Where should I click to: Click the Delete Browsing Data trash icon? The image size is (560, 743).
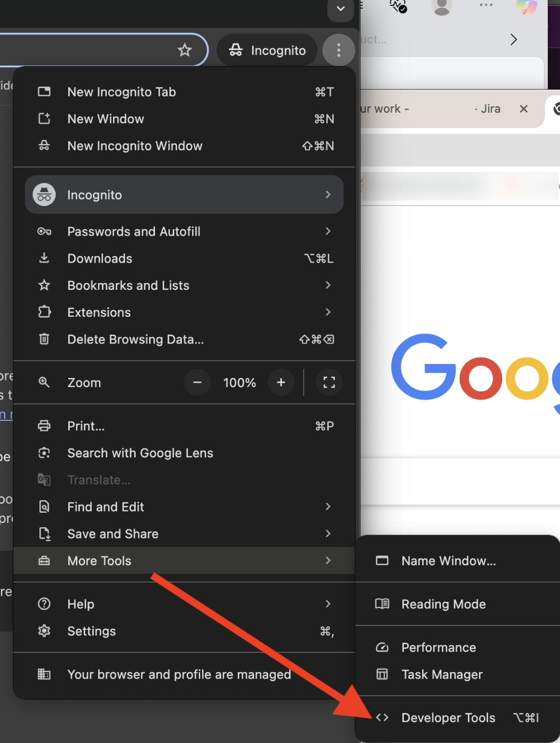[x=45, y=339]
